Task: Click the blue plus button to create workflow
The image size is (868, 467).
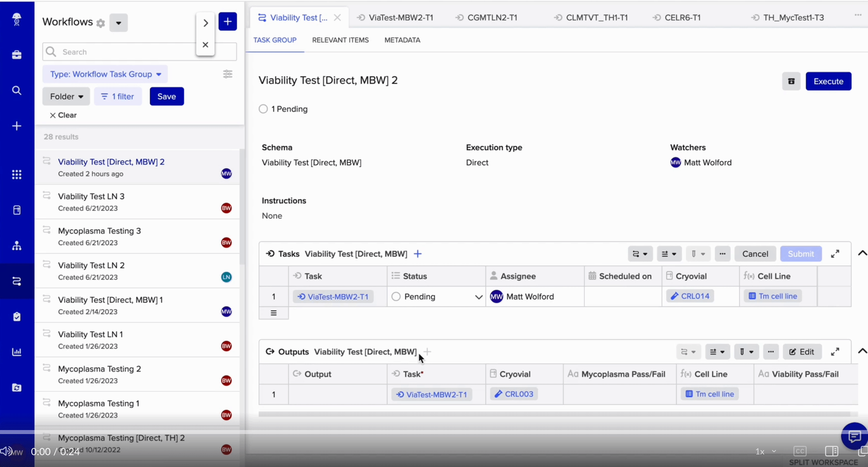Action: (x=228, y=21)
